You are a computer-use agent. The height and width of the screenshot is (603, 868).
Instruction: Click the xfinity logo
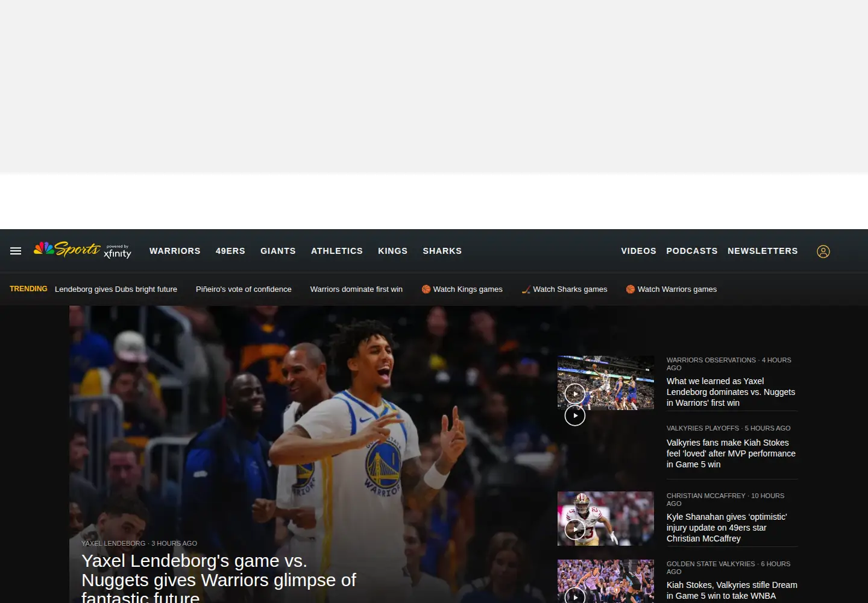point(118,252)
